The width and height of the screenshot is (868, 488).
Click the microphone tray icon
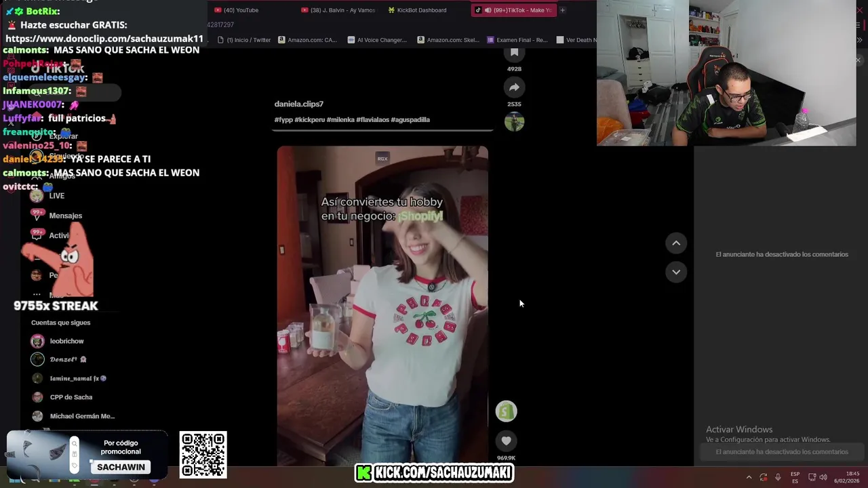[x=778, y=477]
